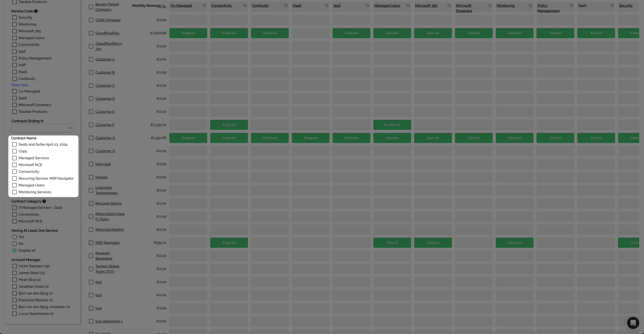Click Customer F €1,000.00 Managed Users cell
Viewport: 644px width, 334px height.
point(392,125)
